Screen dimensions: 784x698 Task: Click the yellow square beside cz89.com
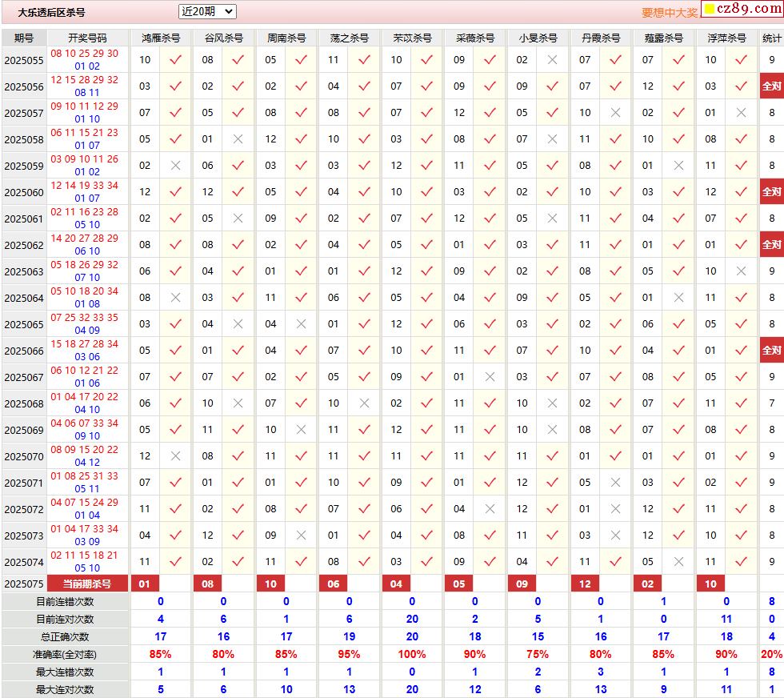[x=710, y=9]
